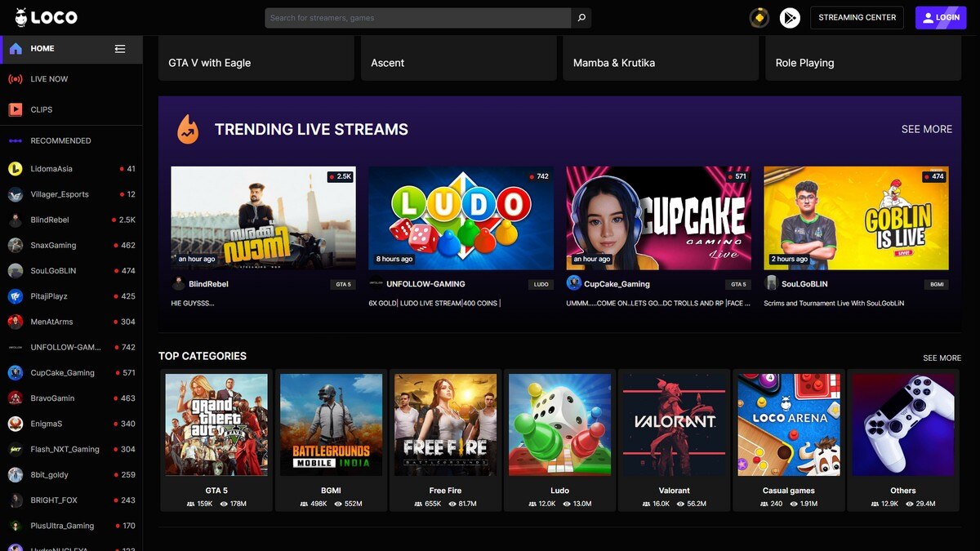
Task: Play the Ludo live stream thumbnail
Action: 461,218
